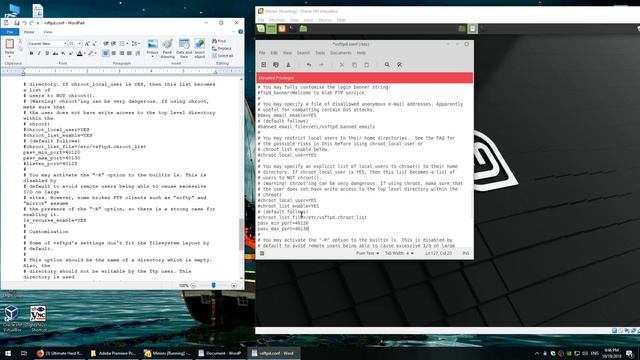Undo from WordPad quick access toolbar

click(x=24, y=23)
